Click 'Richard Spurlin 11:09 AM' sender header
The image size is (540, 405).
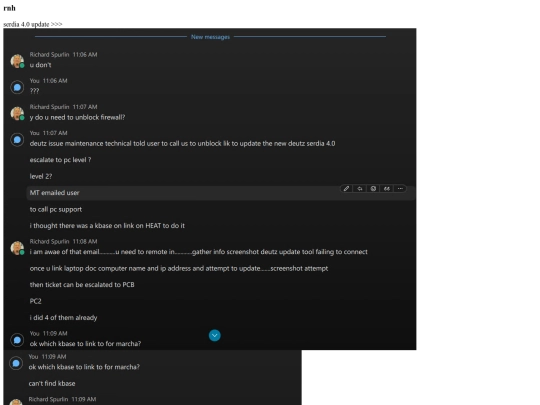click(x=62, y=399)
